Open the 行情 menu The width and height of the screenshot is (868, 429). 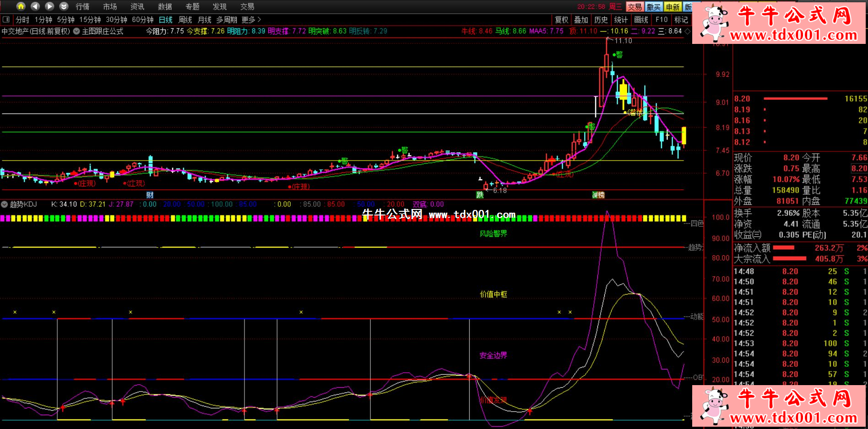click(x=82, y=6)
